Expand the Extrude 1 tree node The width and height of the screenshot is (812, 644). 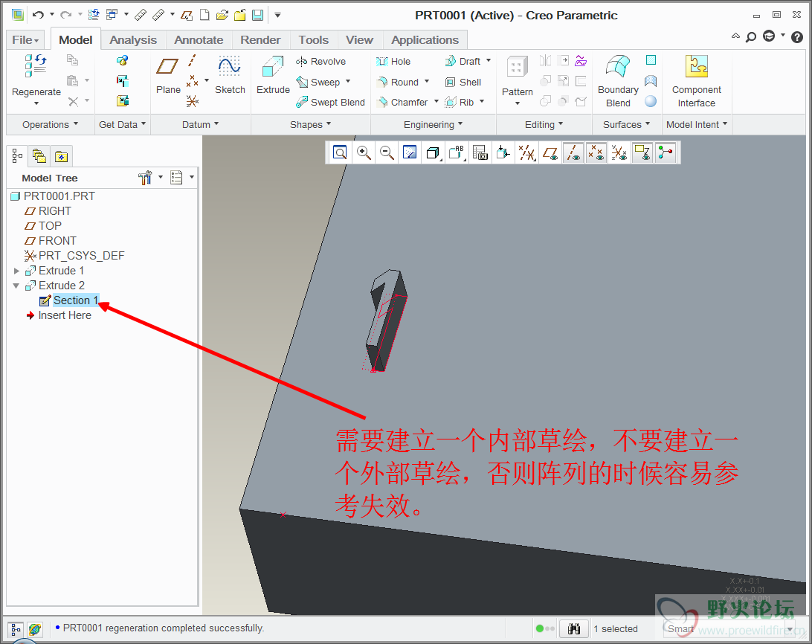pyautogui.click(x=16, y=271)
